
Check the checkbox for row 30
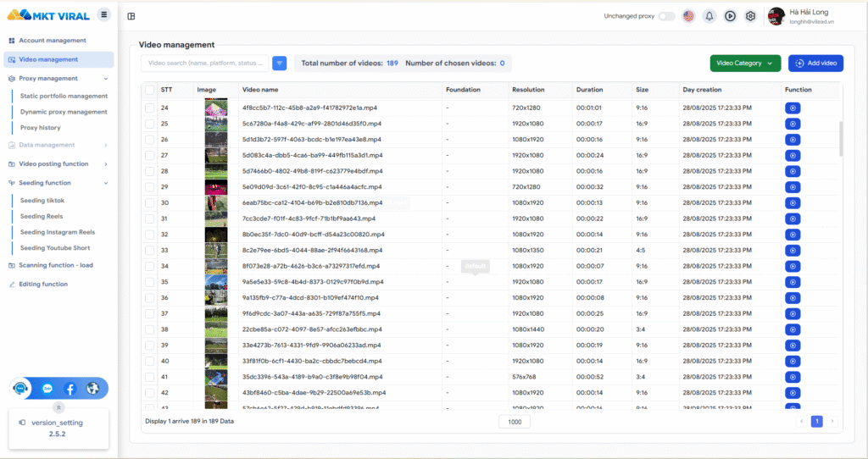point(149,203)
